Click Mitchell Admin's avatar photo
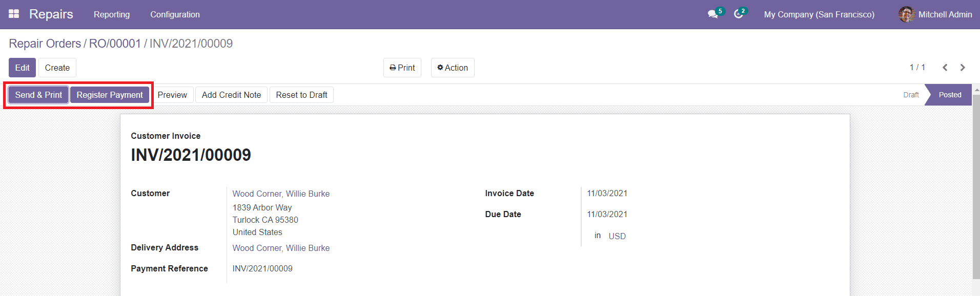 coord(906,14)
